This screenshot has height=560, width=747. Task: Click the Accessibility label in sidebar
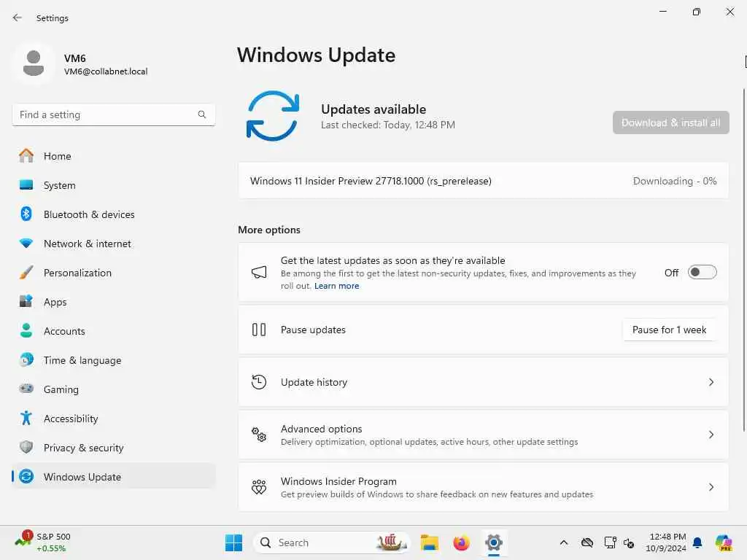point(71,419)
